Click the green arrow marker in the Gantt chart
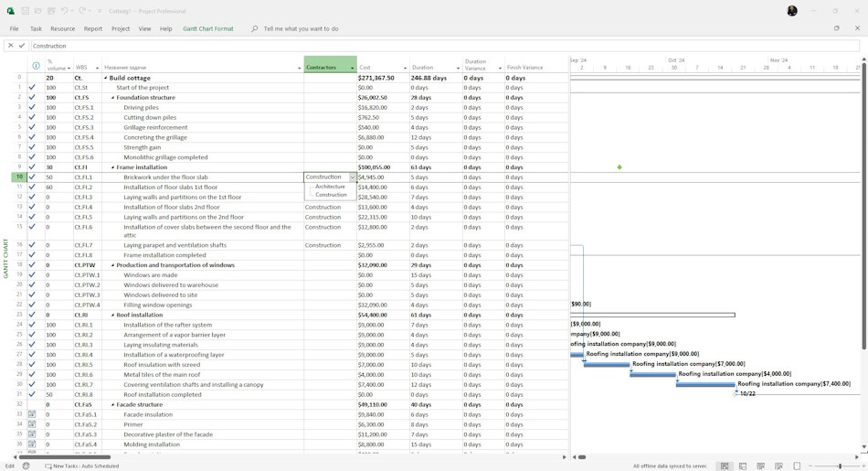868x471 pixels. (x=619, y=166)
